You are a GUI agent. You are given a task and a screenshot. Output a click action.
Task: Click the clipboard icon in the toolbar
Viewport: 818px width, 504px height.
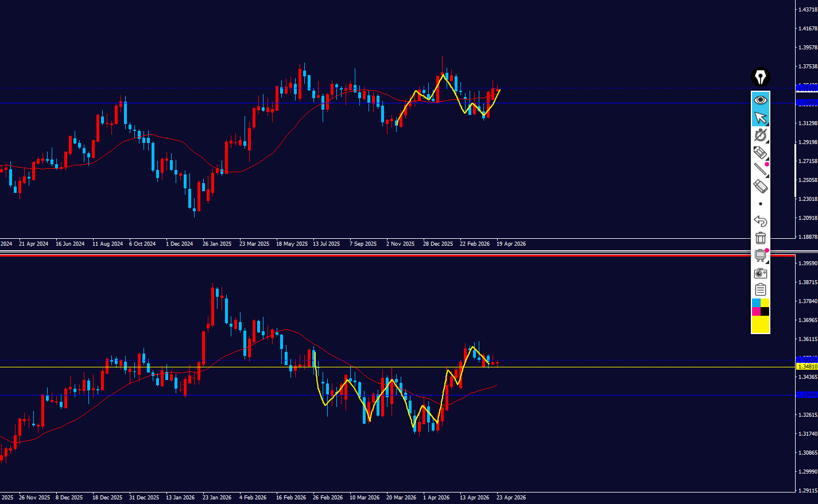coord(760,290)
